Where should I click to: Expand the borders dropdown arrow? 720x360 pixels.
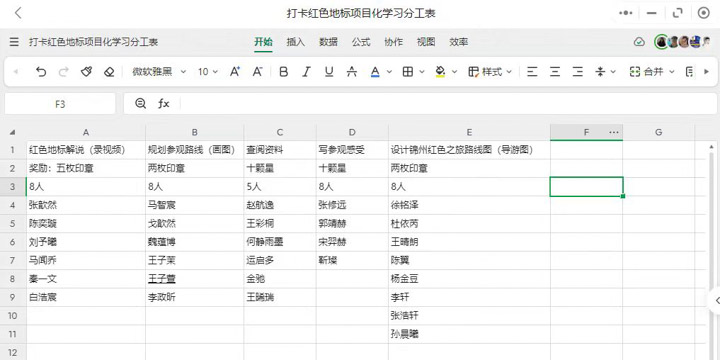[422, 72]
